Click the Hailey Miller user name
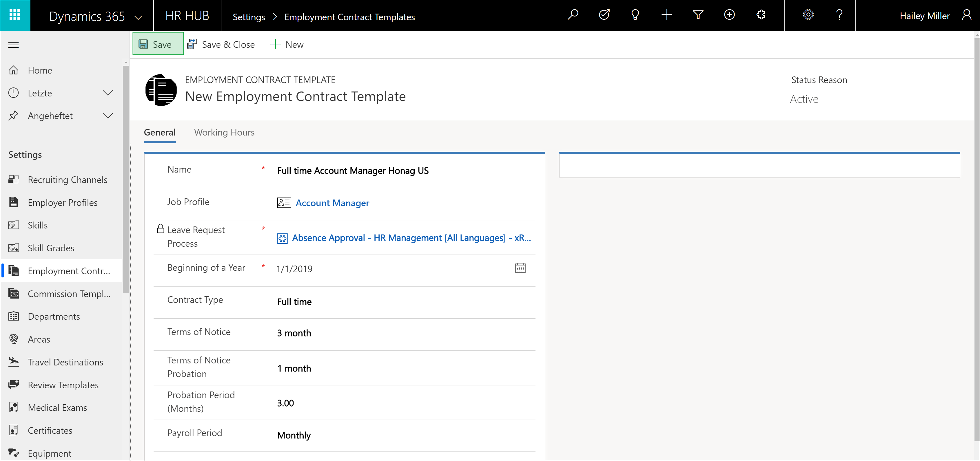 tap(924, 16)
